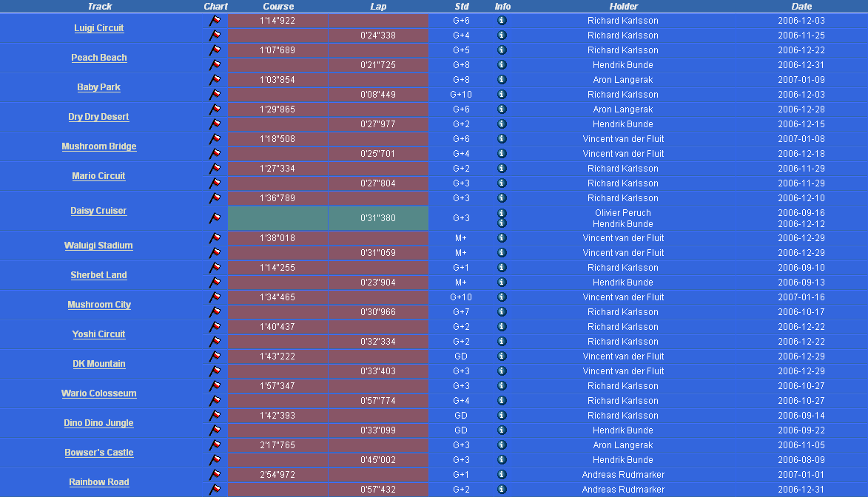Screen dimensions: 868x497
Task: Click the Holder column header
Action: [x=624, y=7]
